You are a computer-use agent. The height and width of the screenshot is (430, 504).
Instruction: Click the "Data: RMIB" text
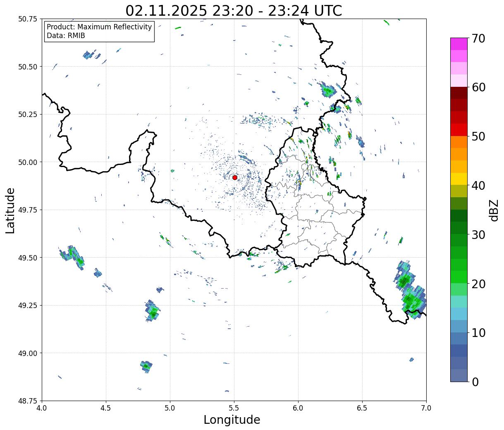point(66,36)
